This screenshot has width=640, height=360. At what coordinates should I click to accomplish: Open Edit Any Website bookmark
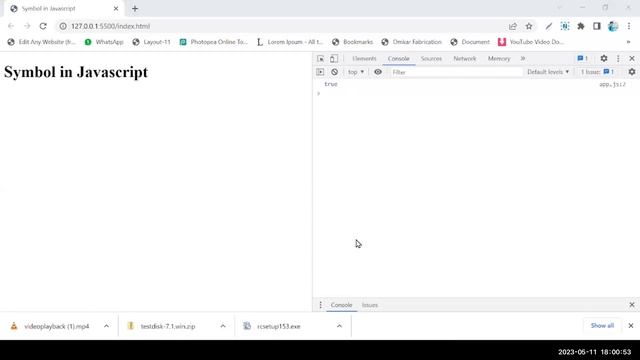(42, 42)
